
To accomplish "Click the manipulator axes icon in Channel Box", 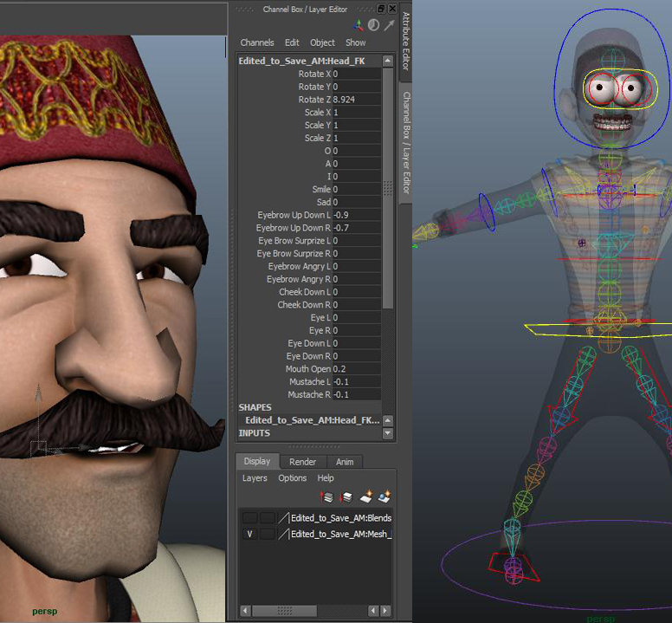I will click(x=358, y=25).
